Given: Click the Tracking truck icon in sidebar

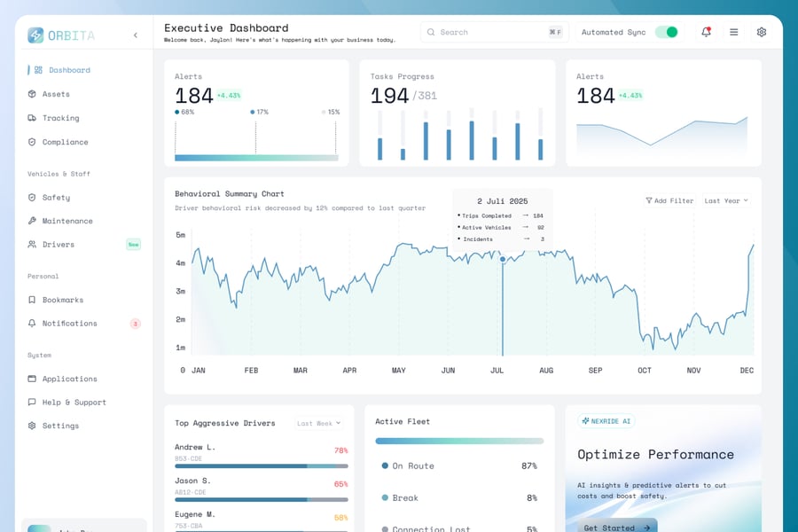Looking at the screenshot, I should click(32, 118).
